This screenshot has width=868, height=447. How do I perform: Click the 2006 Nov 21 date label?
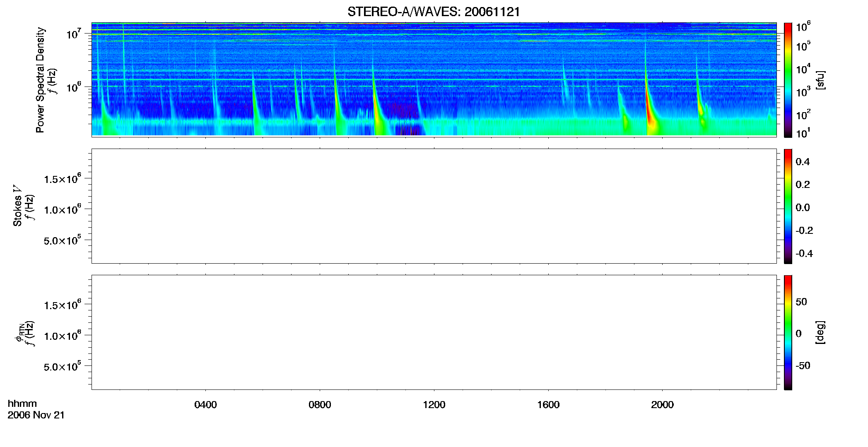(x=36, y=415)
